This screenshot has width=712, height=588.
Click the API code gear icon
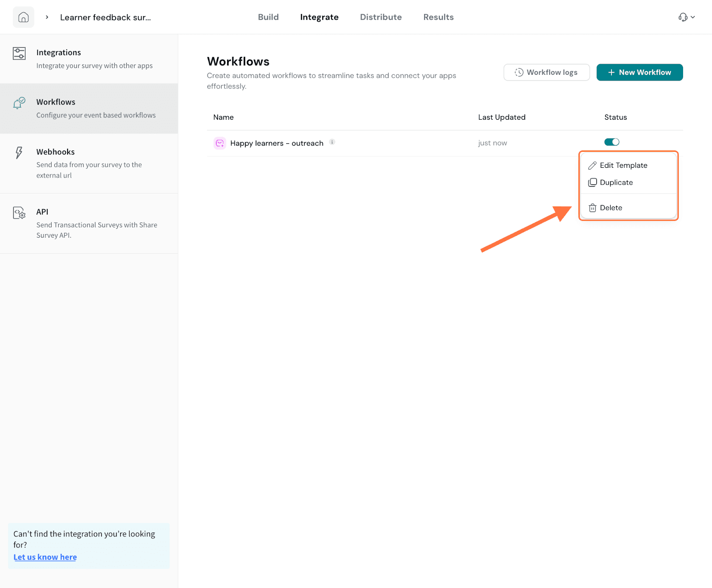[x=19, y=213]
